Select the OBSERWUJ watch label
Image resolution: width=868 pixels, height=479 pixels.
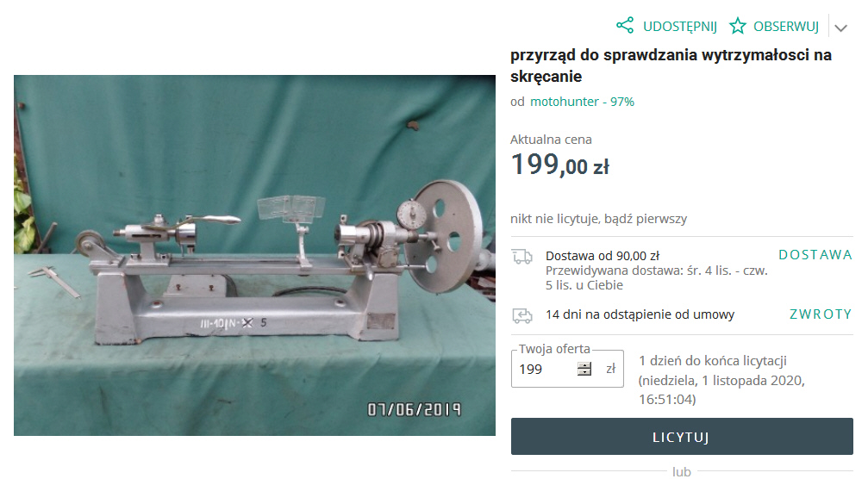pos(785,27)
